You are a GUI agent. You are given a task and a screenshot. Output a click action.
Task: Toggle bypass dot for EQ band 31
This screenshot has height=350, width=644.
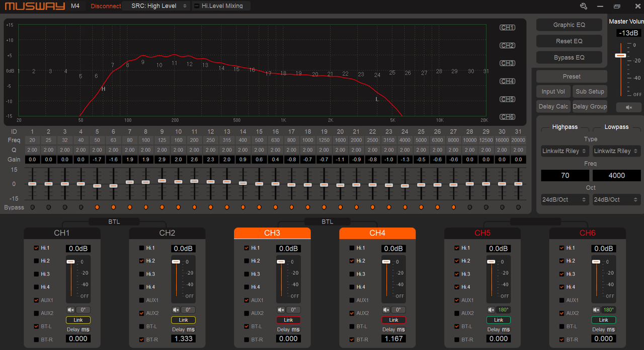pyautogui.click(x=518, y=207)
